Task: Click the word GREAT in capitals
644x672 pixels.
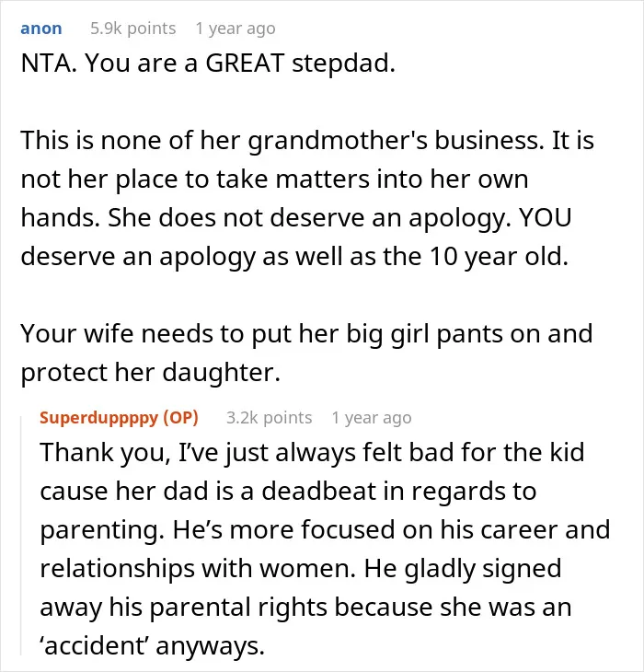Action: [x=245, y=63]
